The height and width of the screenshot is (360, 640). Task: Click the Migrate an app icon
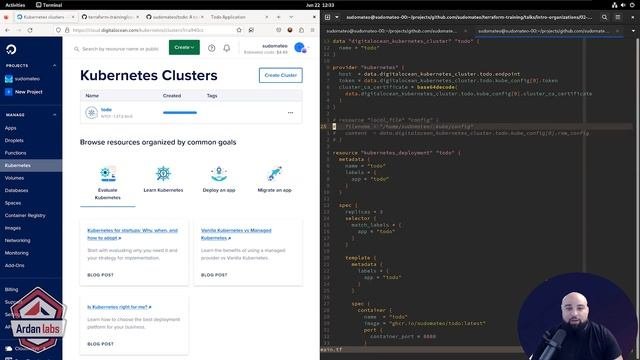(274, 174)
